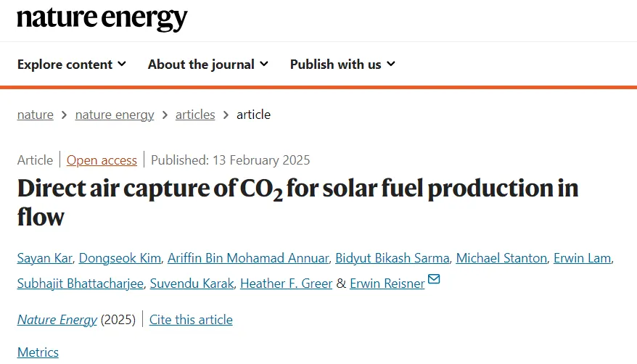Open author Sayan Kar's details
Viewport: 637px width, 364px height.
point(45,258)
